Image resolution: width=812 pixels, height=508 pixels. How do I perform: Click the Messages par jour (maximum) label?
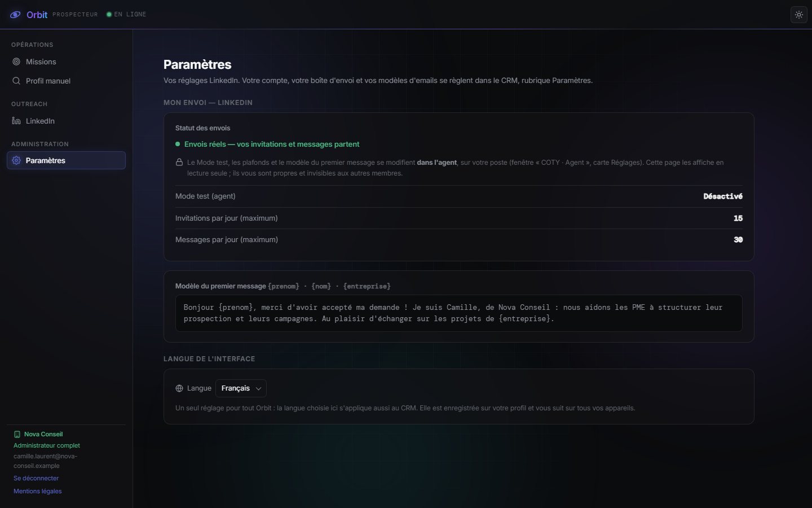pos(227,240)
